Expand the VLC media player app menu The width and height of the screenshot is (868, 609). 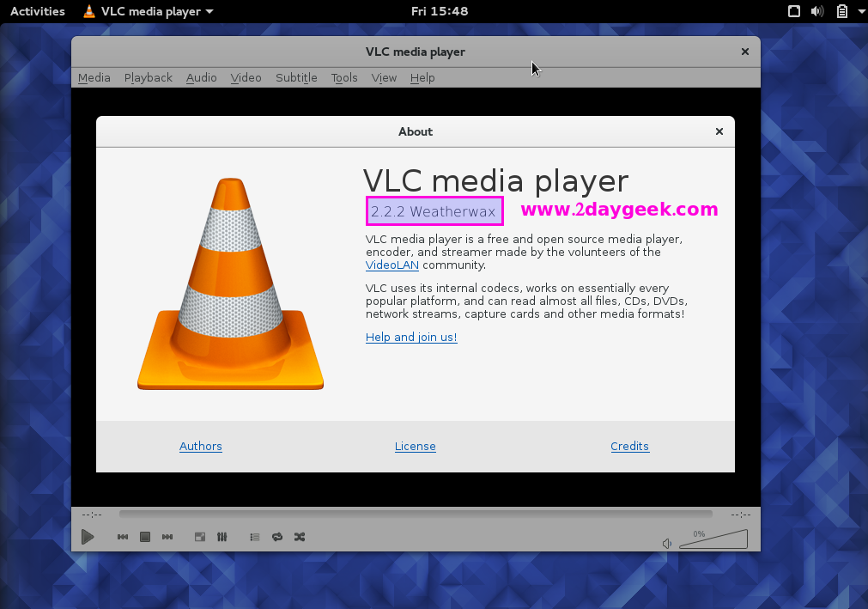[x=149, y=11]
